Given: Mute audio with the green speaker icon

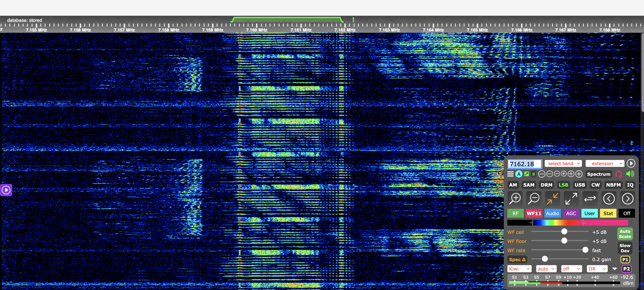Looking at the screenshot, I should tap(630, 174).
